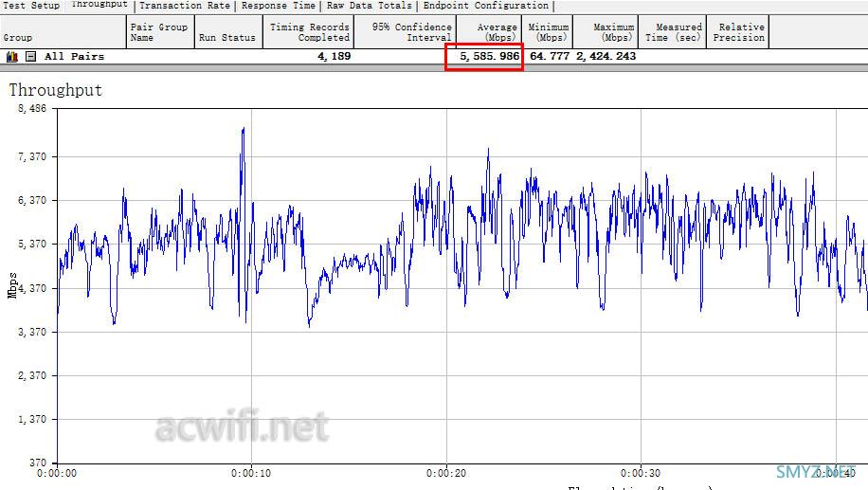
Task: Click the Run Status column header
Action: click(x=228, y=32)
